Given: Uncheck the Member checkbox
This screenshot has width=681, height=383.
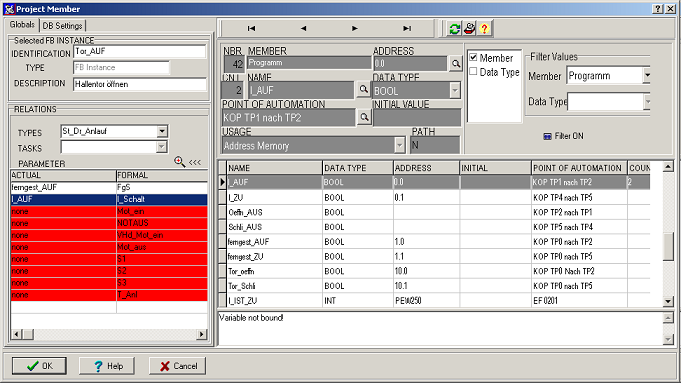Looking at the screenshot, I should (x=473, y=57).
